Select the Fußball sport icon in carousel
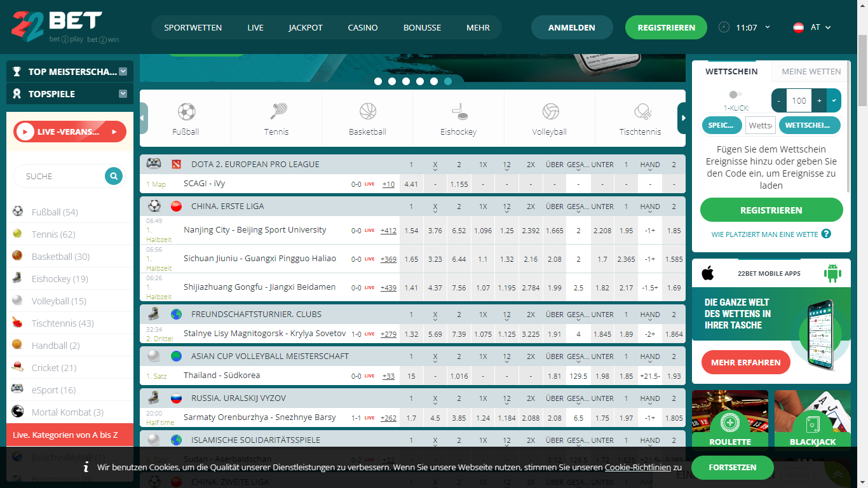868x488 pixels. [x=186, y=112]
